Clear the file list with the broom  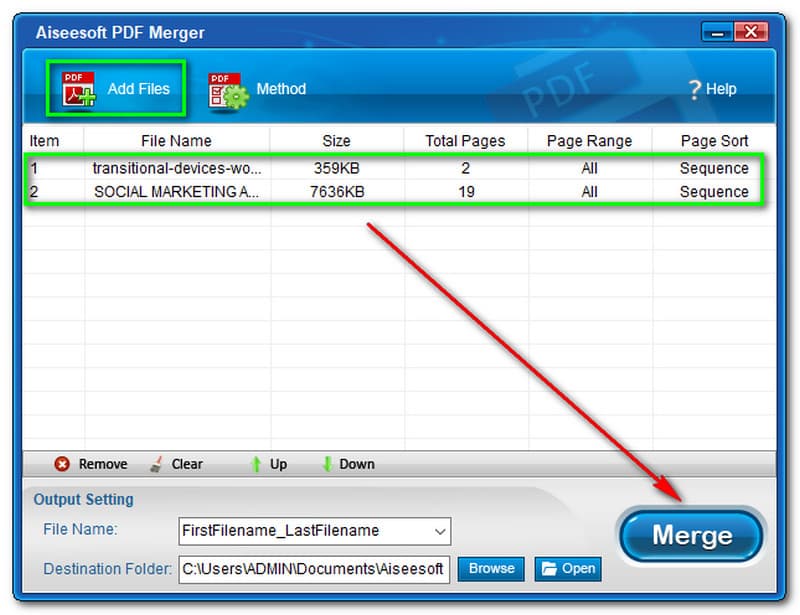point(177,464)
